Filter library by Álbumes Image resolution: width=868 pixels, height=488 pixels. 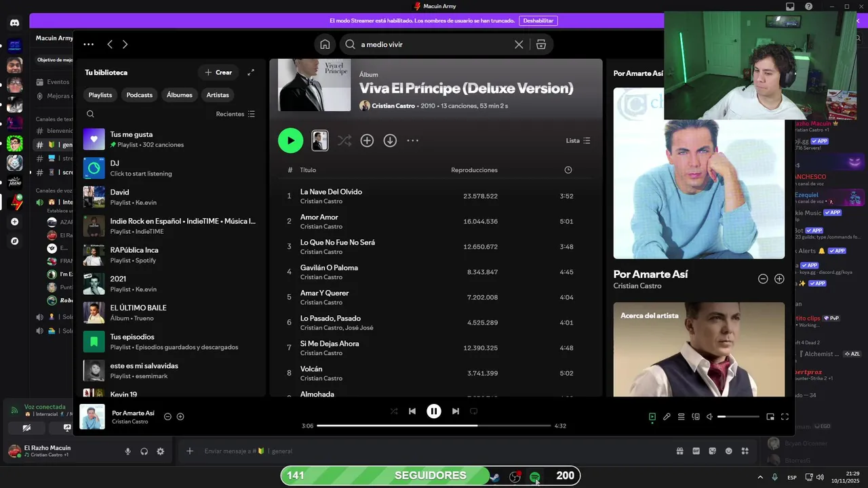180,95
